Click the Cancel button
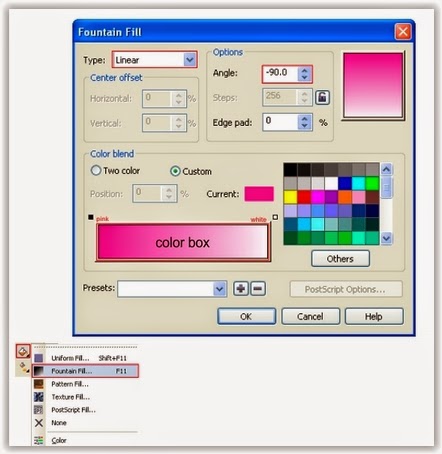Image resolution: width=442 pixels, height=454 pixels. pyautogui.click(x=310, y=316)
